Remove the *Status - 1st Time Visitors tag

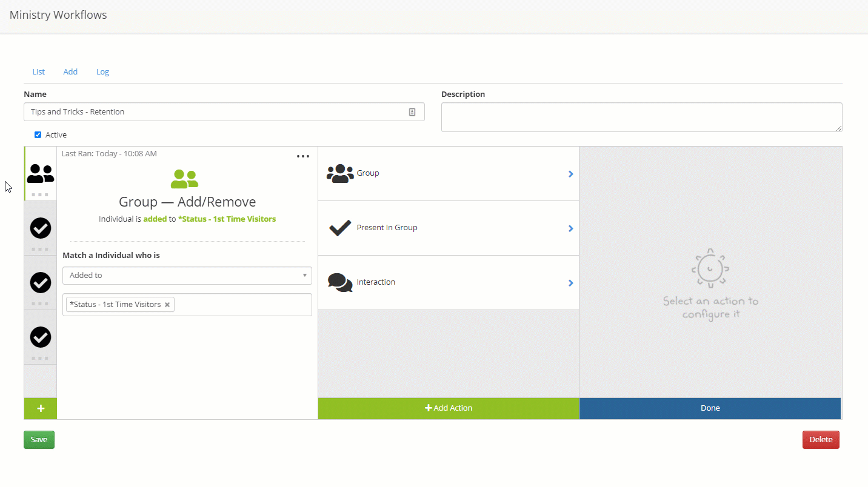[x=167, y=305]
